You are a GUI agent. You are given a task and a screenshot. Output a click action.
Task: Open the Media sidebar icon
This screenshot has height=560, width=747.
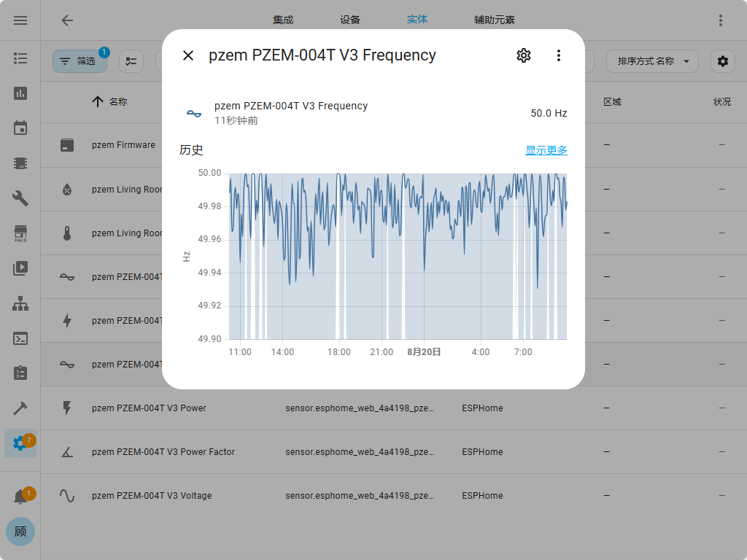pyautogui.click(x=20, y=268)
